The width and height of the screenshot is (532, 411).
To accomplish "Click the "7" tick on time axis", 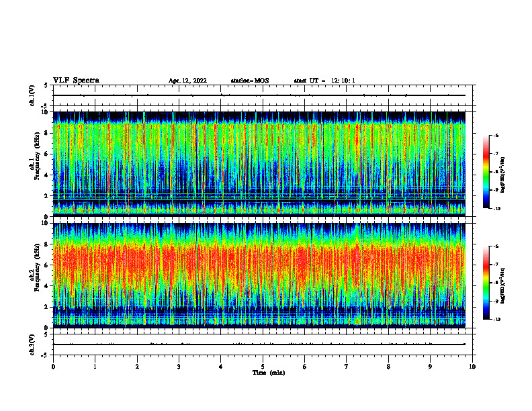I will click(347, 367).
